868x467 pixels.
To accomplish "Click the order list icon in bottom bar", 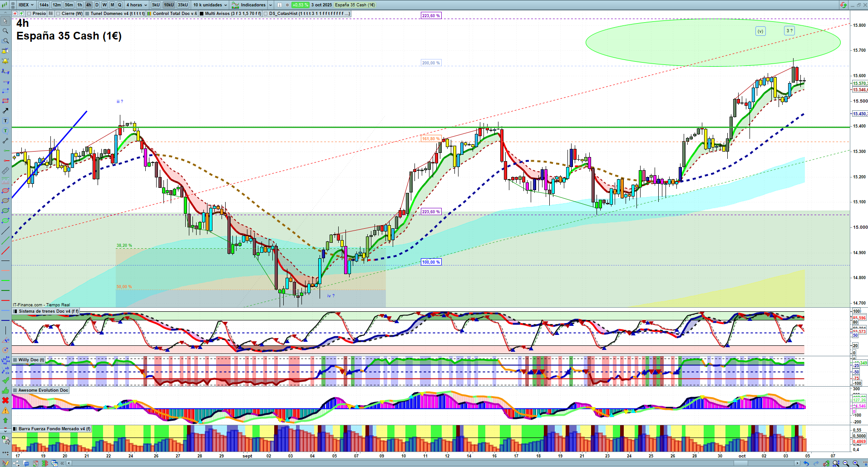I will (35, 463).
